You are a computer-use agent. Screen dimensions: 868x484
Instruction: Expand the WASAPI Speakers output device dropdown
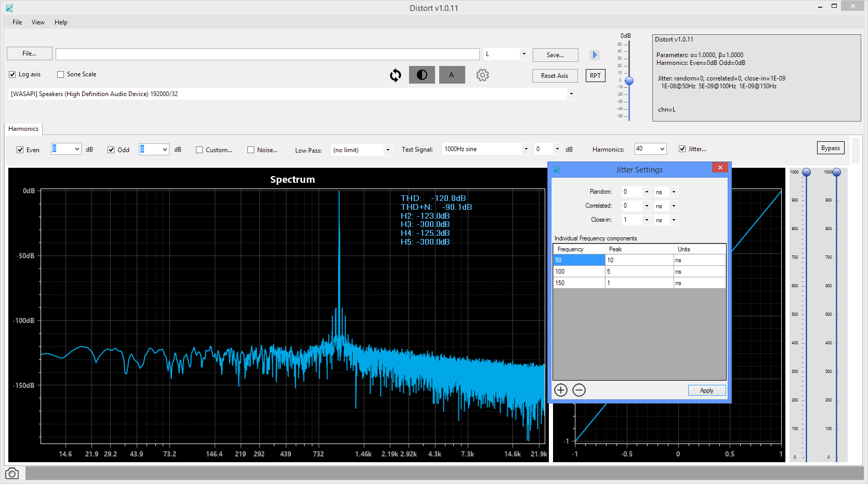(571, 94)
